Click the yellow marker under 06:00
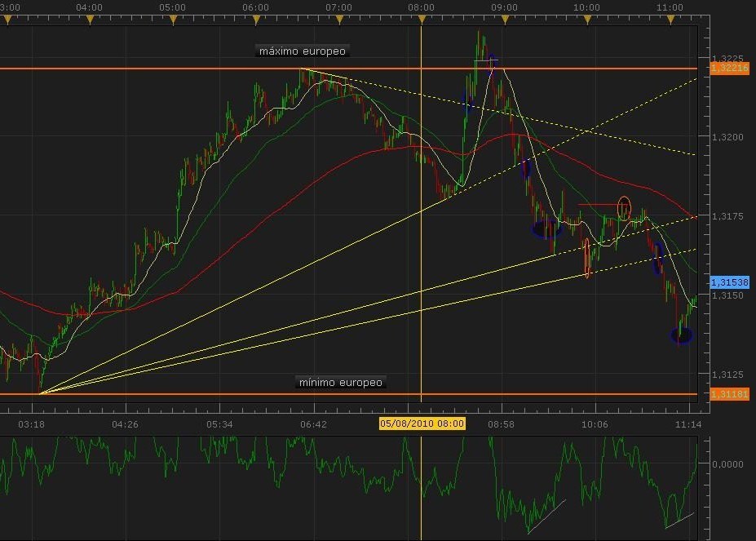 pyautogui.click(x=256, y=20)
